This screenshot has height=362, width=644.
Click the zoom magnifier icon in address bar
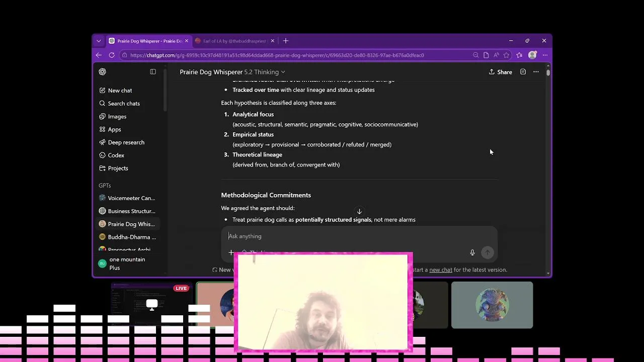coord(475,55)
